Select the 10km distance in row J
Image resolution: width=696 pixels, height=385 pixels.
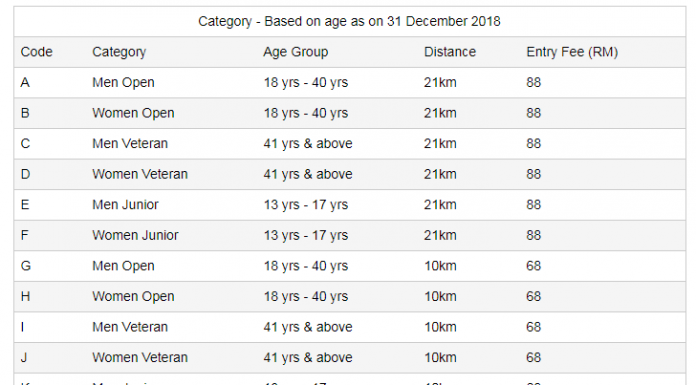point(440,357)
